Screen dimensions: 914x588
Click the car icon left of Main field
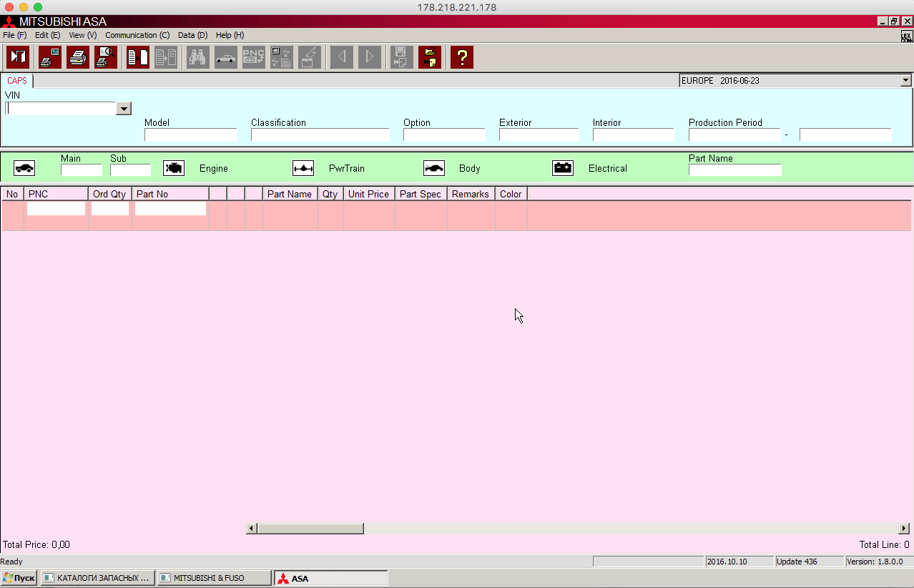pyautogui.click(x=24, y=168)
